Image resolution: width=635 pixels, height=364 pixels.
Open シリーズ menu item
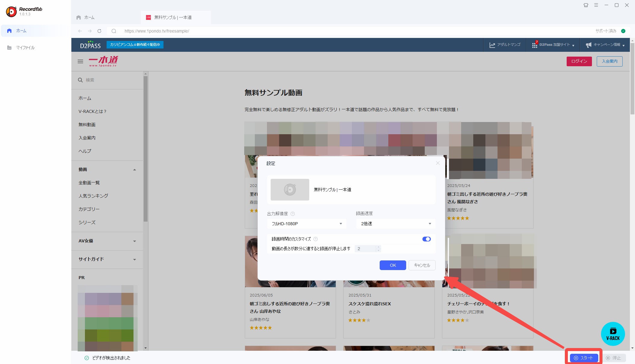87,222
